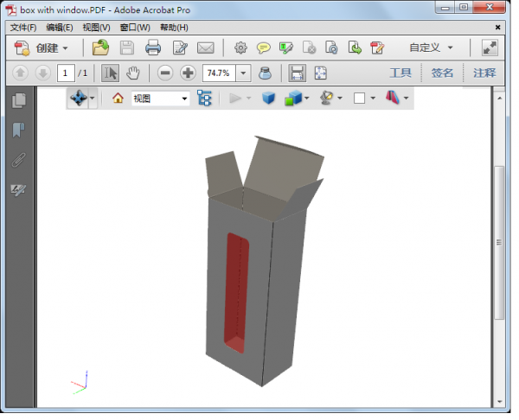Click the email envelope icon
The height and width of the screenshot is (420, 519).
coord(206,48)
